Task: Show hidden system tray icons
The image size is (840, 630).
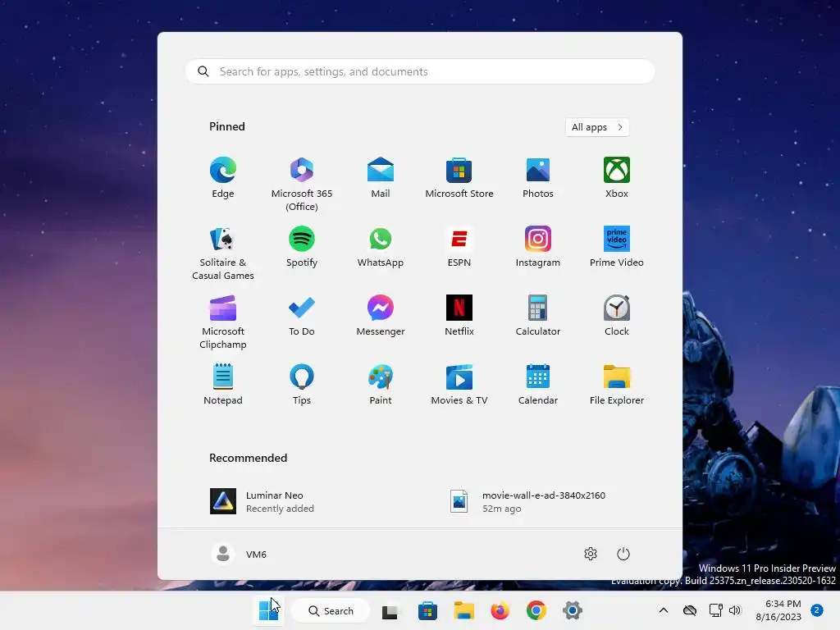Action: (663, 610)
